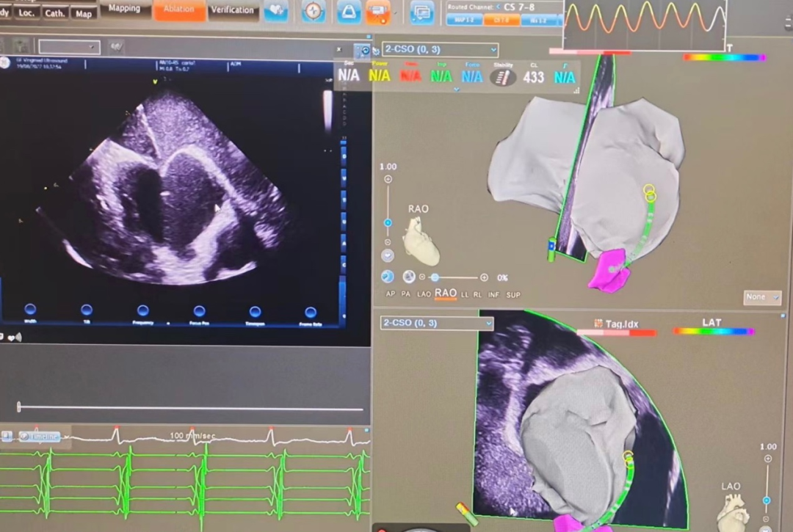Select the RL view

click(477, 294)
